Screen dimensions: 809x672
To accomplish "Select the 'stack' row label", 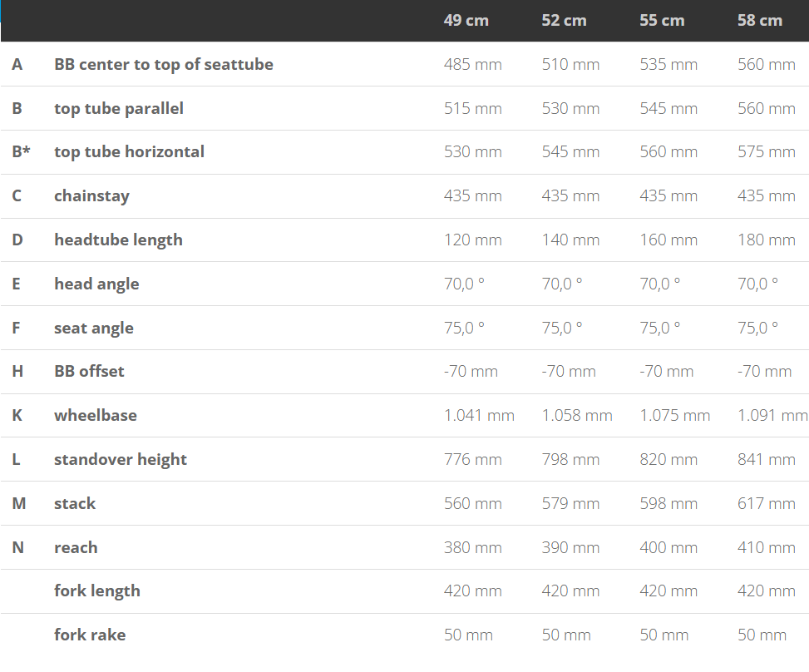I will [75, 503].
